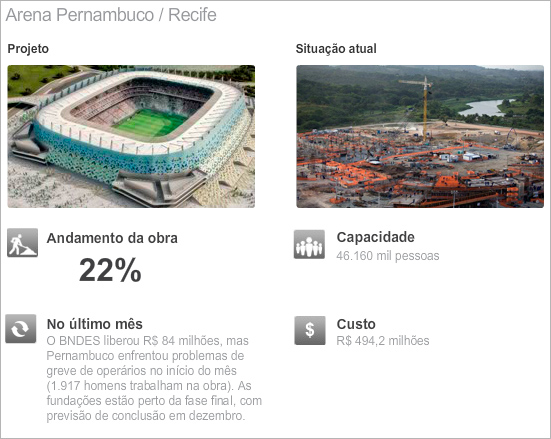Viewport: 551px width, 439px height.
Task: Select the Projeto heading
Action: pyautogui.click(x=28, y=49)
